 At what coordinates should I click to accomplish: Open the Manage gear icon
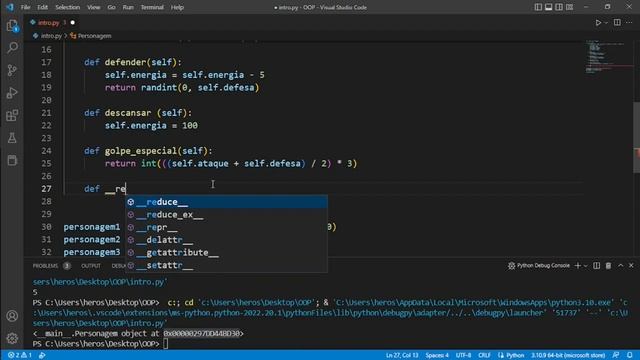pyautogui.click(x=12, y=338)
